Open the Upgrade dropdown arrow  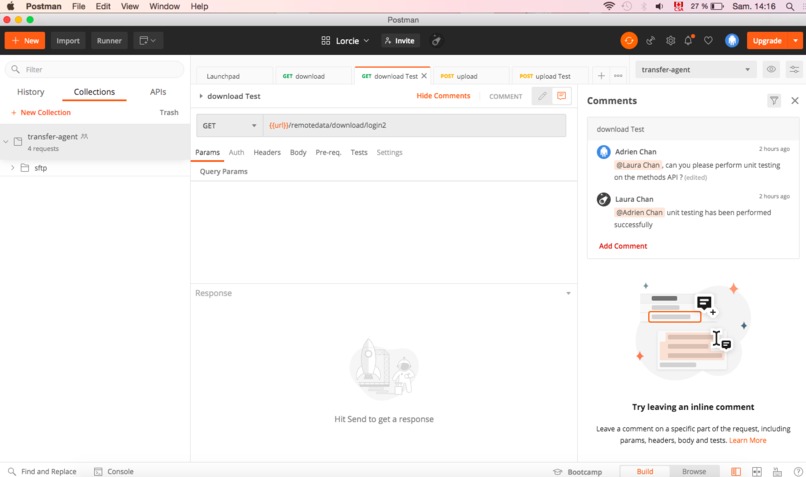pyautogui.click(x=796, y=41)
